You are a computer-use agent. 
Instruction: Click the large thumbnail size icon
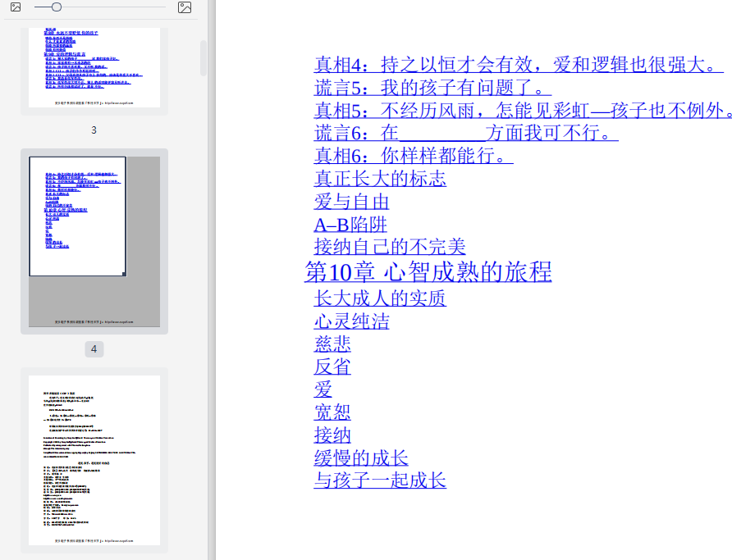(185, 7)
